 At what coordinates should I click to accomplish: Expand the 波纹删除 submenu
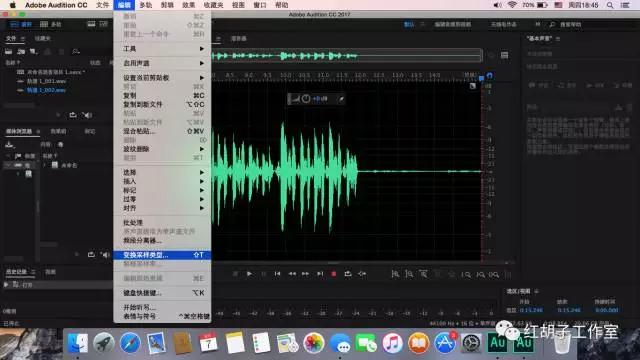162,149
